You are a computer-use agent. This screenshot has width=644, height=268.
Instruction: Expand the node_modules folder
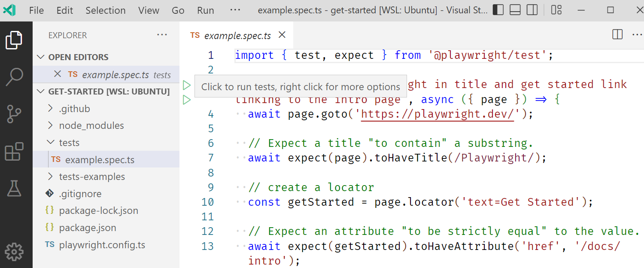106,125
